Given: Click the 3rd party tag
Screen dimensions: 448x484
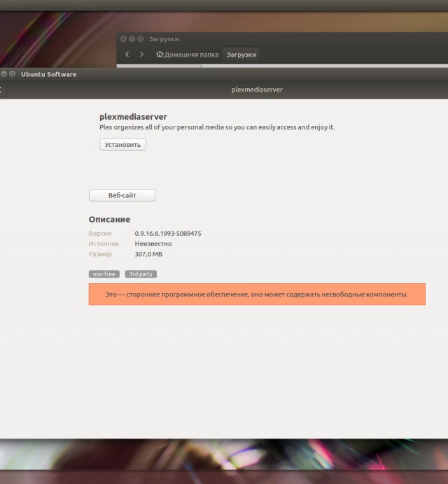Looking at the screenshot, I should click(x=141, y=273).
